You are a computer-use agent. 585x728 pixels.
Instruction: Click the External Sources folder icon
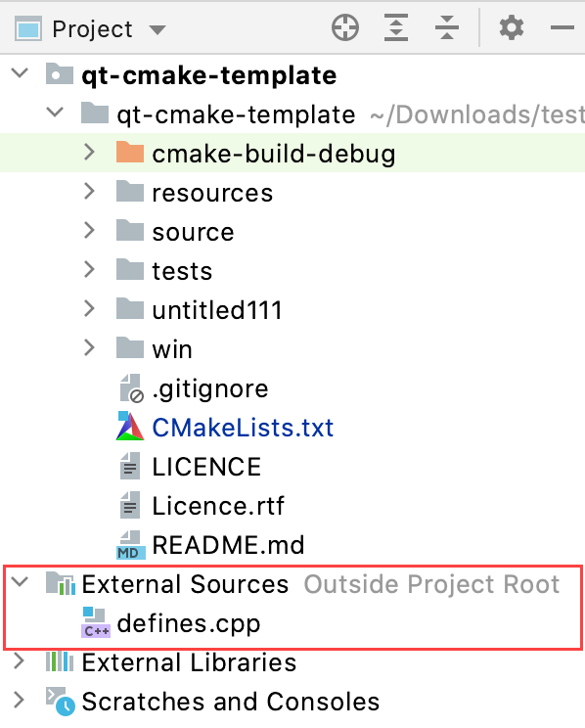(61, 583)
